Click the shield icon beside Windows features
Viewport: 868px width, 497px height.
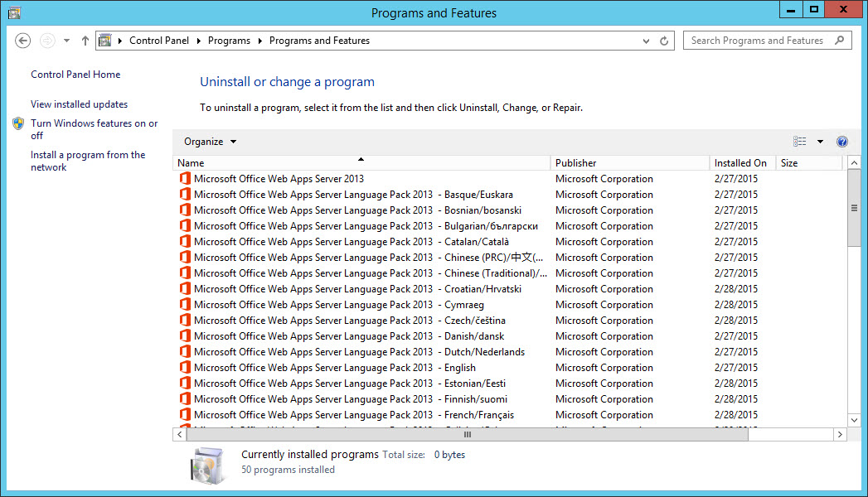point(18,123)
